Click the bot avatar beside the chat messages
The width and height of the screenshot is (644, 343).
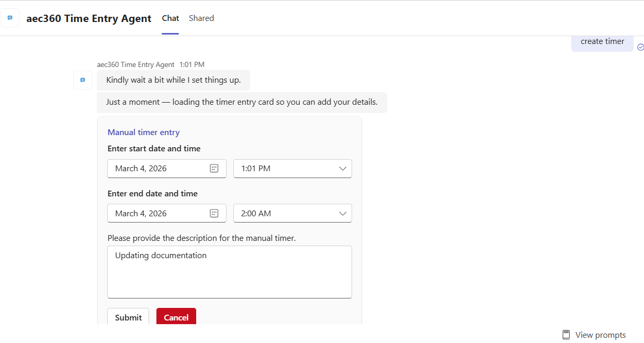click(x=83, y=80)
